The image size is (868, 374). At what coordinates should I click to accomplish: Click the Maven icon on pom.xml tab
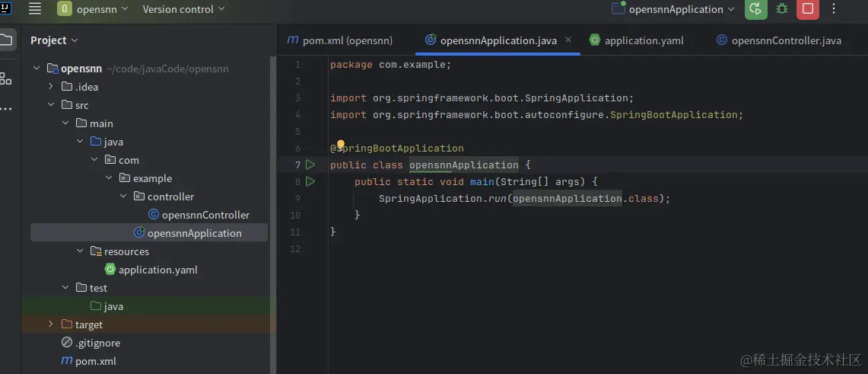pyautogui.click(x=293, y=40)
